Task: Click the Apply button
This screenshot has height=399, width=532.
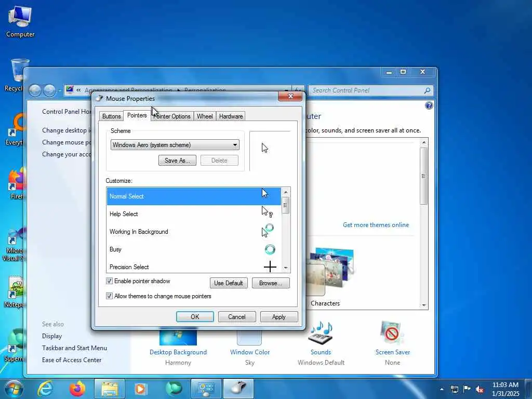Action: (278, 316)
